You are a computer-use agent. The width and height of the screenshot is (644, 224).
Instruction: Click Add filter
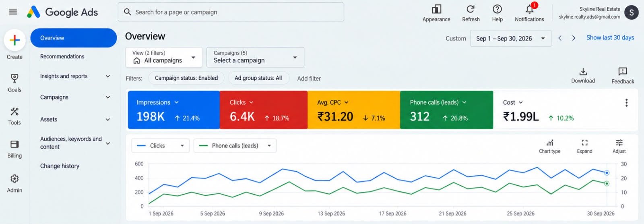coord(309,79)
